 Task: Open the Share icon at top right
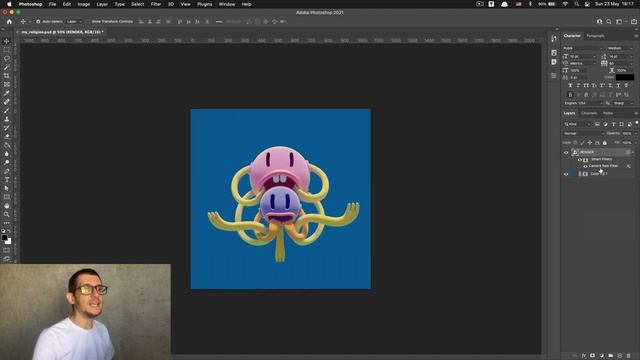pos(634,22)
